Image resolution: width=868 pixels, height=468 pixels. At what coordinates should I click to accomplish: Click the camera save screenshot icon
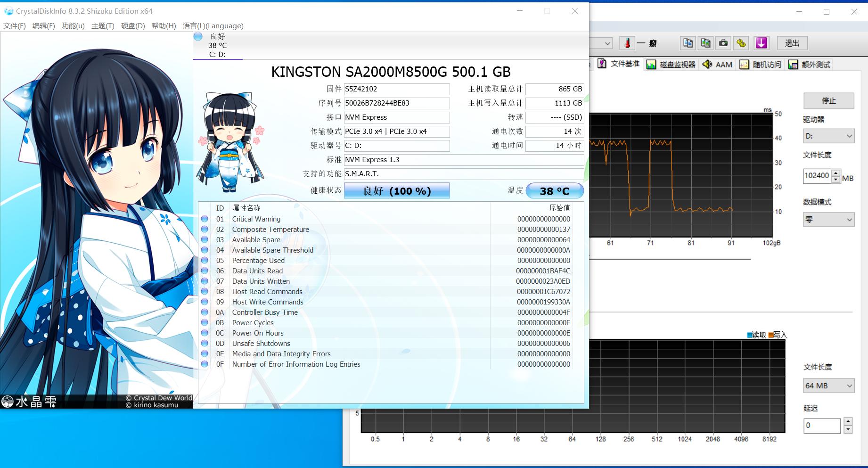(723, 43)
